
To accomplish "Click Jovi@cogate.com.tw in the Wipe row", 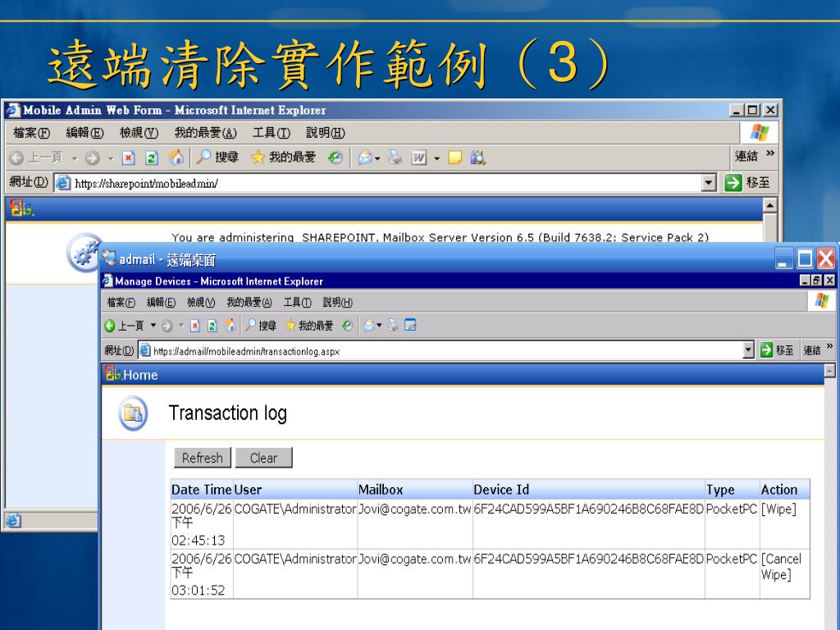I will click(414, 509).
